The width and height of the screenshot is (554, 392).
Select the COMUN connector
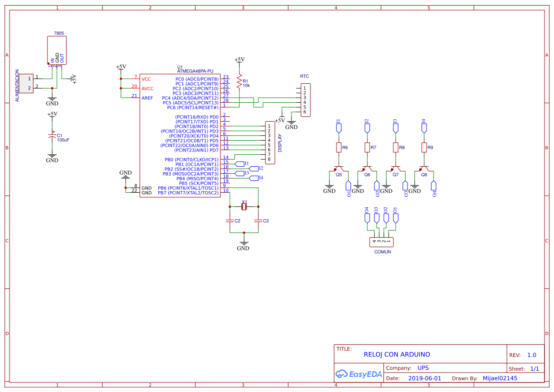(381, 242)
